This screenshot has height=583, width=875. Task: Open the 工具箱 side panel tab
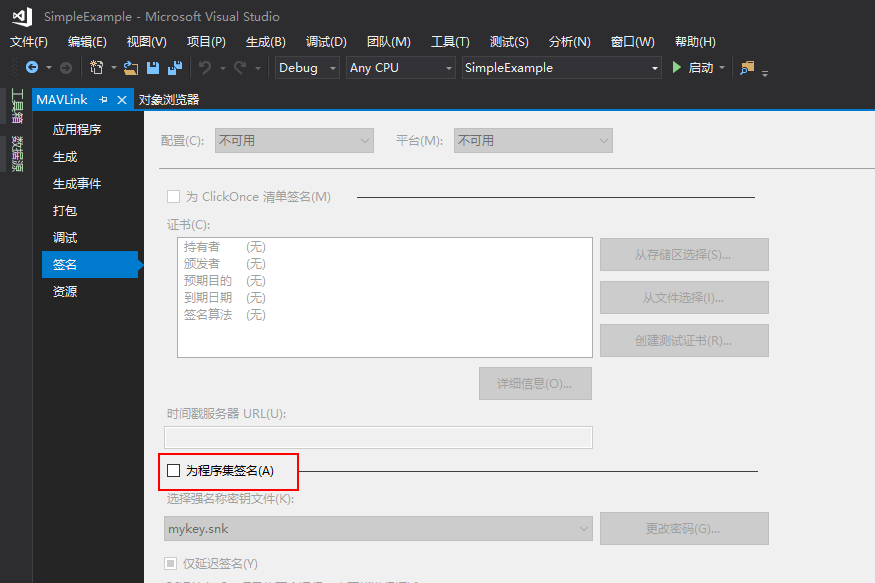click(x=17, y=106)
